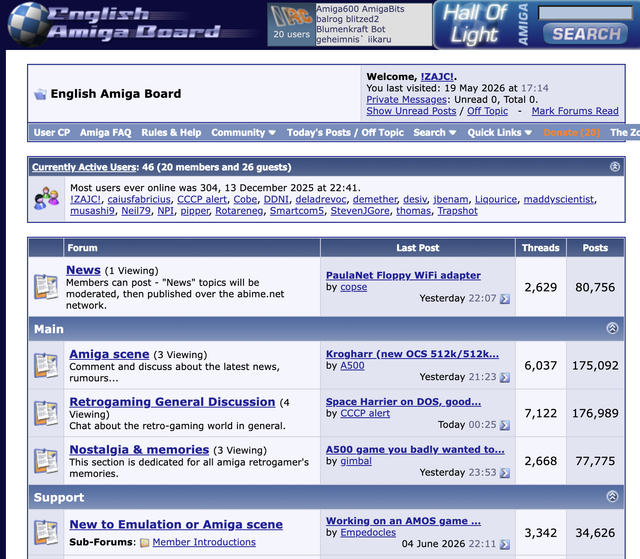Click the Member Introductions sub-forum folder icon
The width and height of the screenshot is (640, 559).
coord(144,542)
